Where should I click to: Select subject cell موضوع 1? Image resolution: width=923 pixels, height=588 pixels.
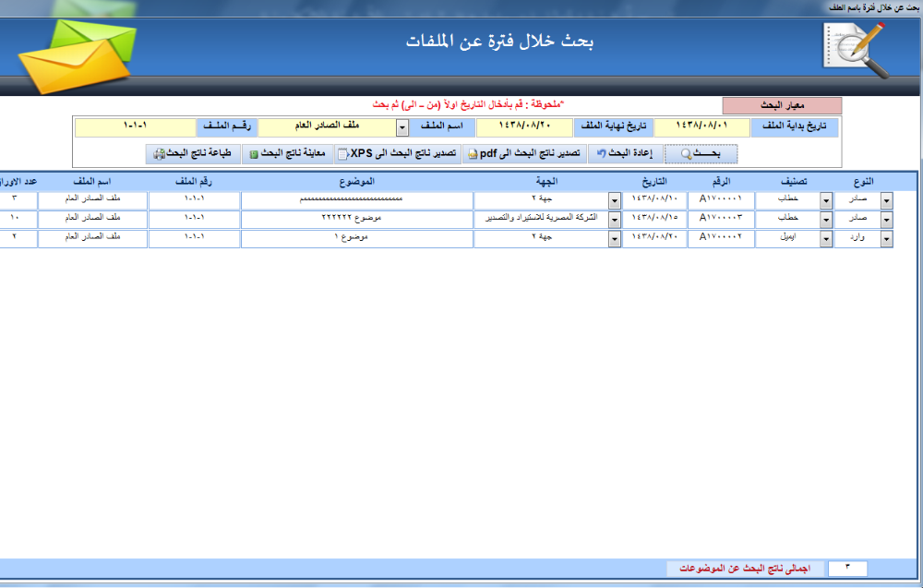pyautogui.click(x=356, y=238)
